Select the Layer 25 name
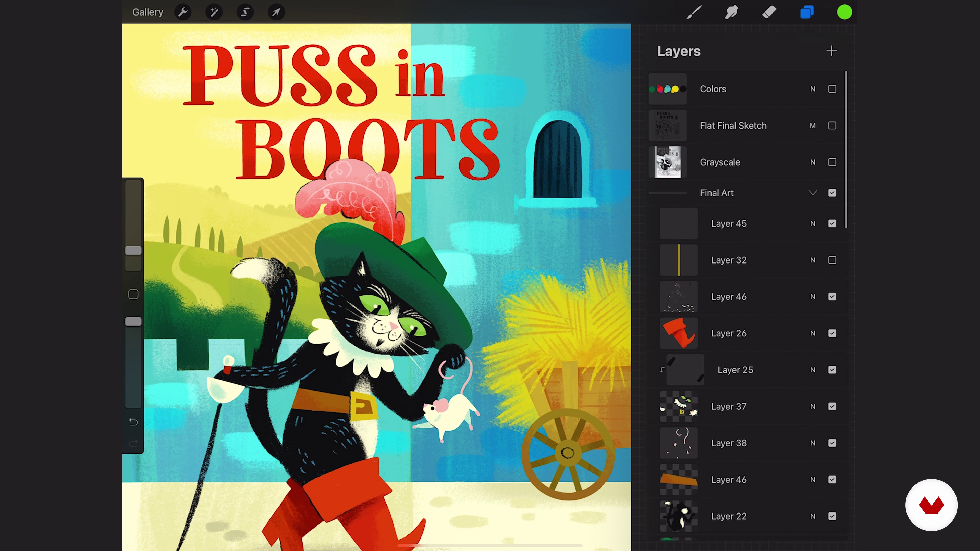This screenshot has width=980, height=551. (735, 370)
